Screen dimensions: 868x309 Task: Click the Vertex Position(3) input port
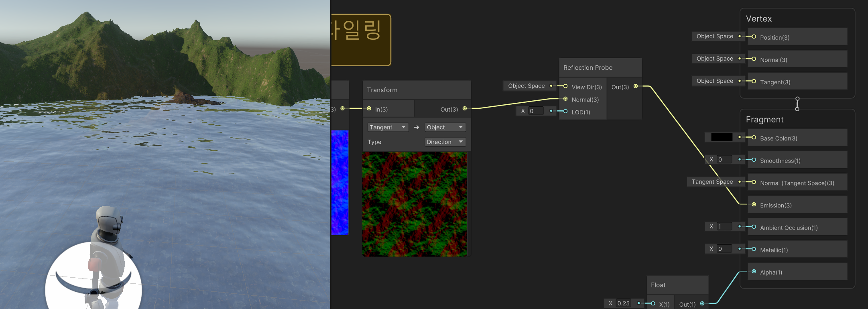(x=754, y=37)
